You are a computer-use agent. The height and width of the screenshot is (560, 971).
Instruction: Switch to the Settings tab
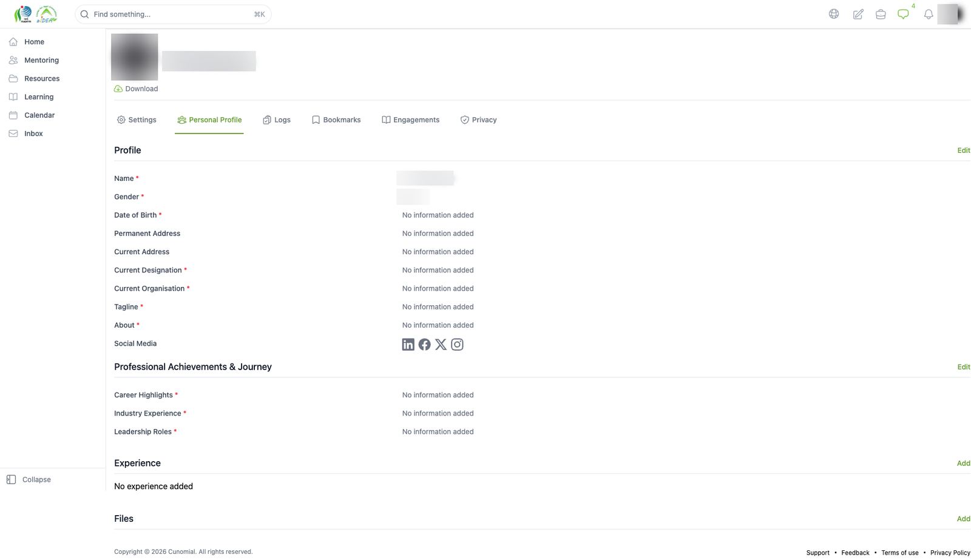(x=137, y=120)
